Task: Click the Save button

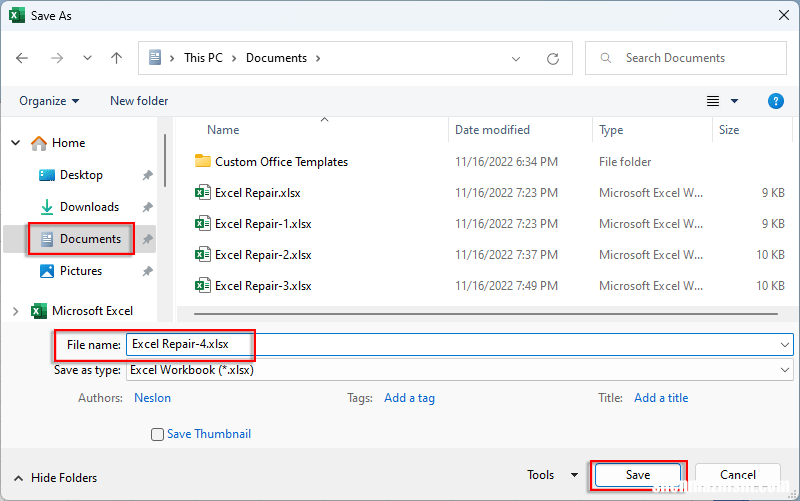Action: [638, 475]
